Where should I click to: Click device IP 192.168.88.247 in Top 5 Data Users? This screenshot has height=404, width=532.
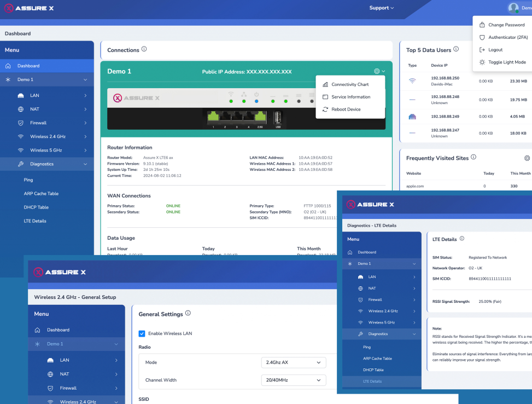coord(445,130)
